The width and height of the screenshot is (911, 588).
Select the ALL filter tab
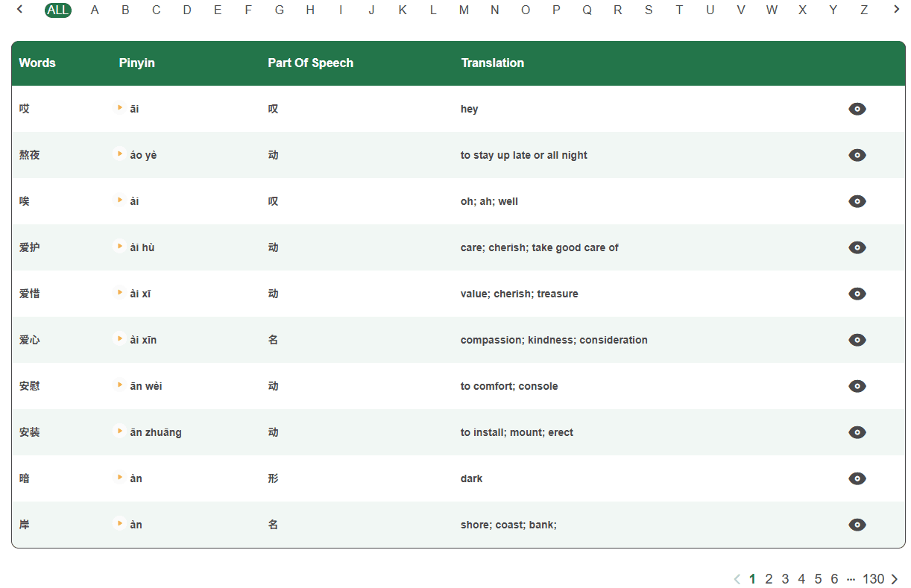point(58,10)
